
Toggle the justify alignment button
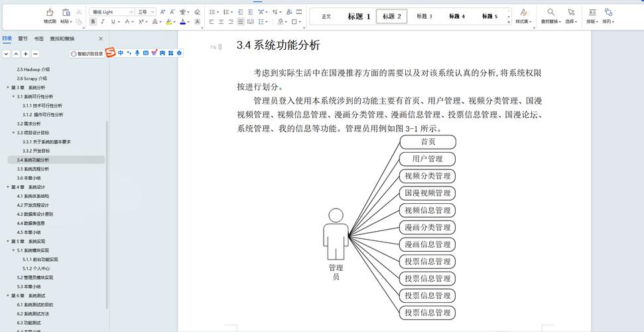(x=241, y=22)
